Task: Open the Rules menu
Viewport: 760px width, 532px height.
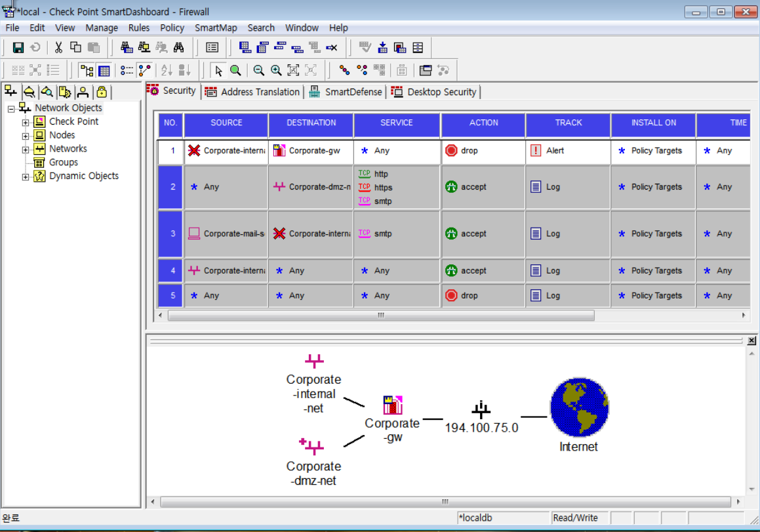Action: (139, 28)
